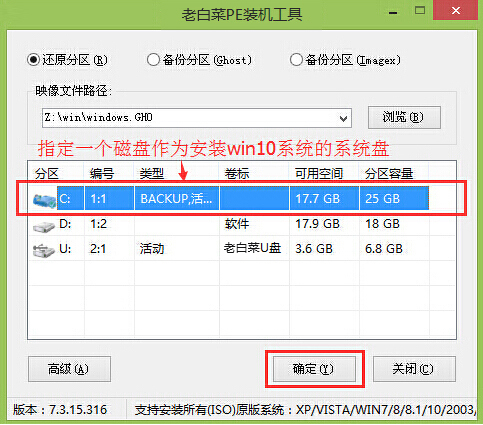Click the 1:1 partition number cell

tap(109, 199)
